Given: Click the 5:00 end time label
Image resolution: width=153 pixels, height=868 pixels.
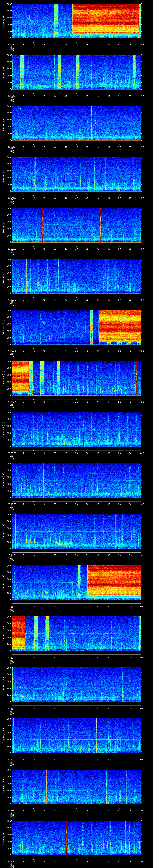Looking at the screenshot, I should click(x=141, y=198).
